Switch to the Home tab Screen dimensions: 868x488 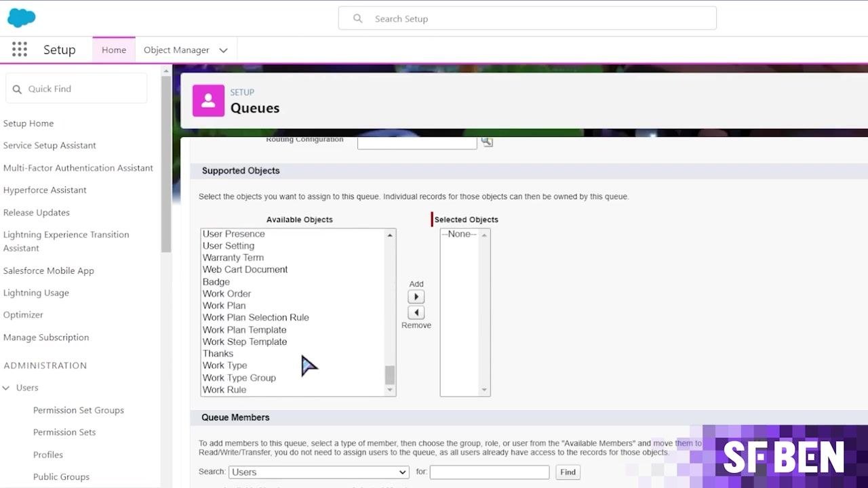point(114,50)
